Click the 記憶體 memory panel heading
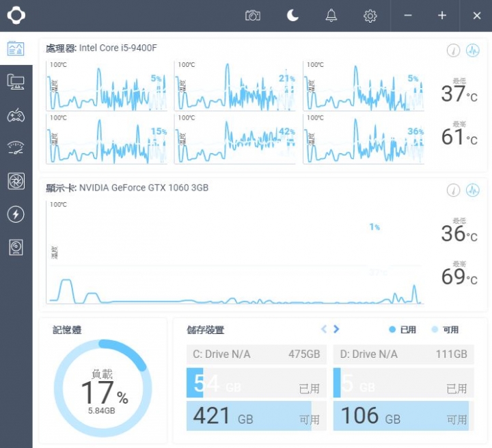492x448 pixels. (67, 330)
